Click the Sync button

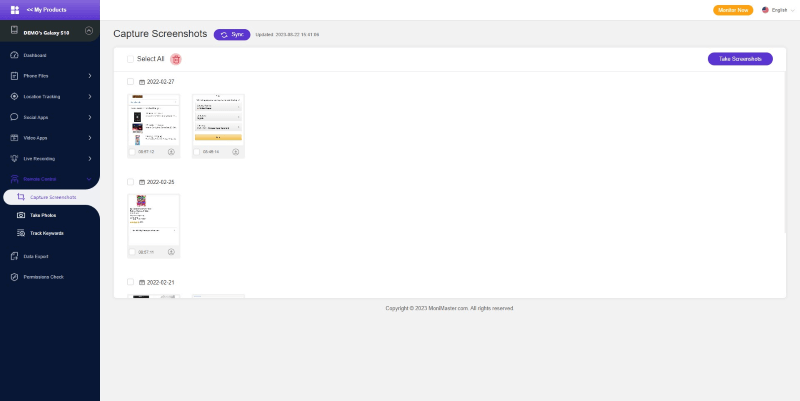coord(232,35)
